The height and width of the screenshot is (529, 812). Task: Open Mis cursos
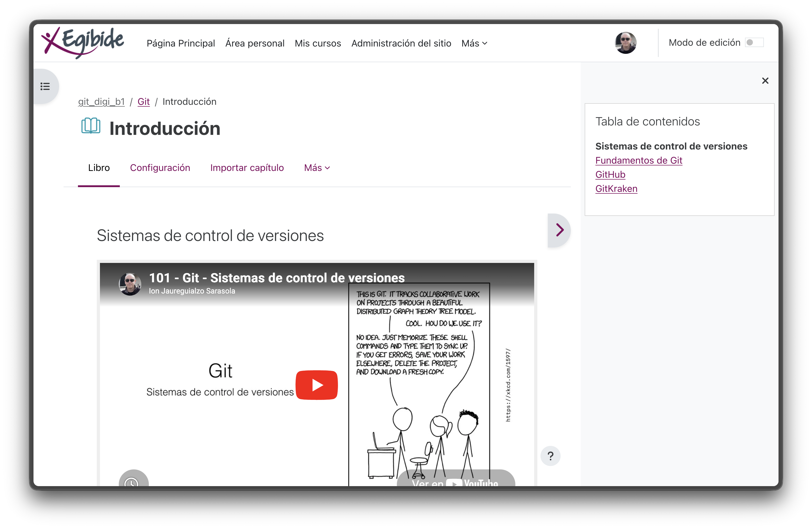[318, 43]
